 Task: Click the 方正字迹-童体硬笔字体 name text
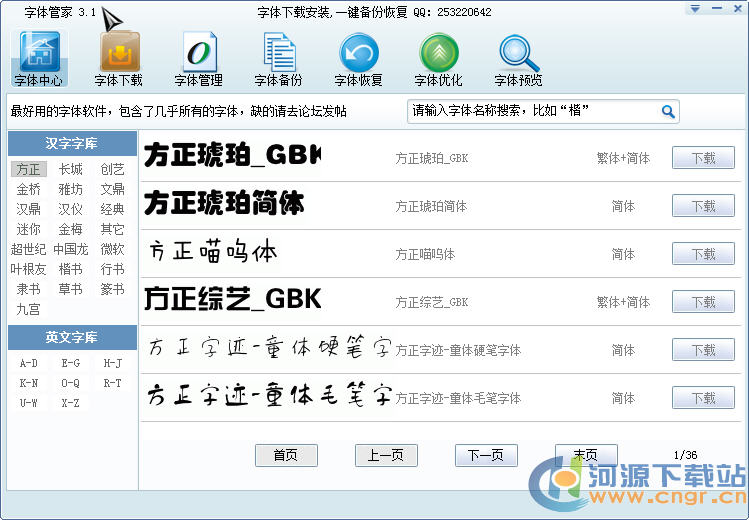tap(458, 350)
